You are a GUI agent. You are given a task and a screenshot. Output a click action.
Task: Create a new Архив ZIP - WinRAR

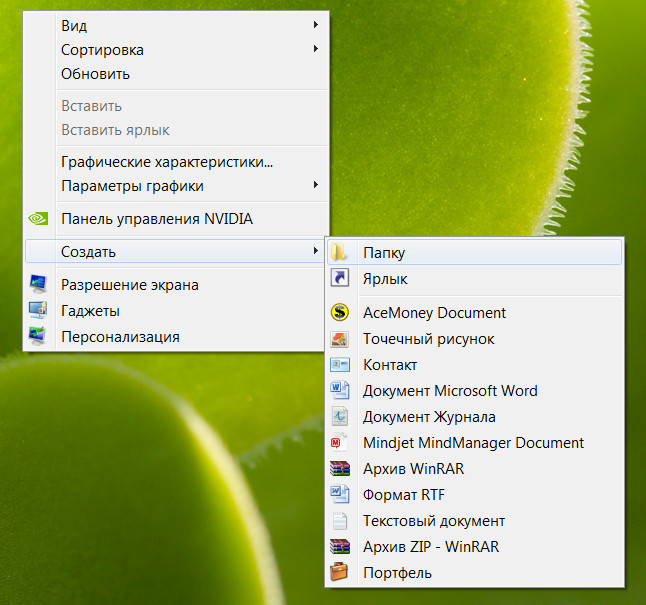tap(474, 547)
